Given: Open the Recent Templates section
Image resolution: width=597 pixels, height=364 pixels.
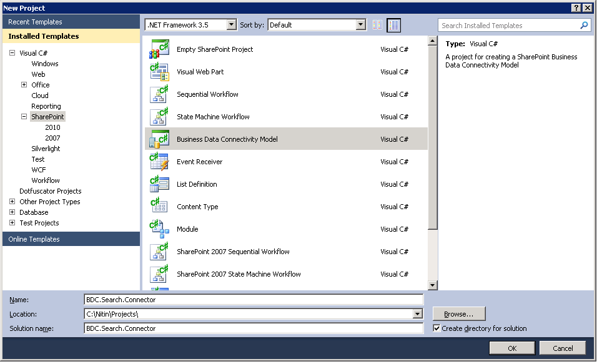Looking at the screenshot, I should (71, 22).
